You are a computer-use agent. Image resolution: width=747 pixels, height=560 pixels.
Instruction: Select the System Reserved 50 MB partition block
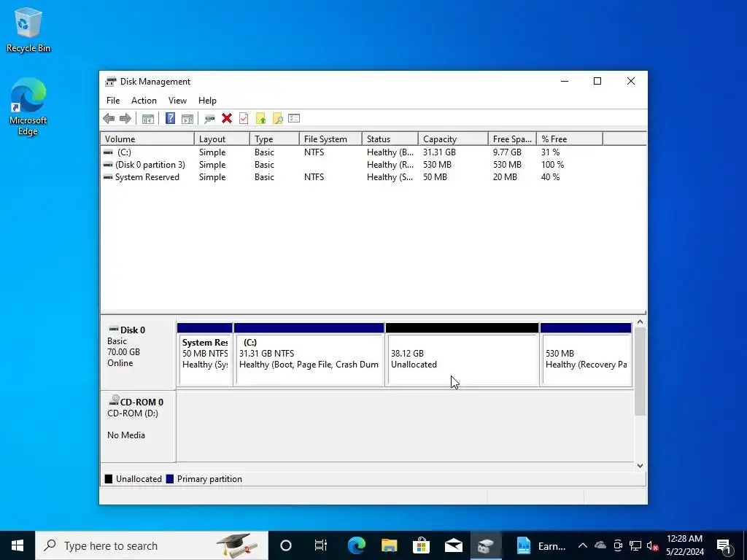click(x=204, y=354)
